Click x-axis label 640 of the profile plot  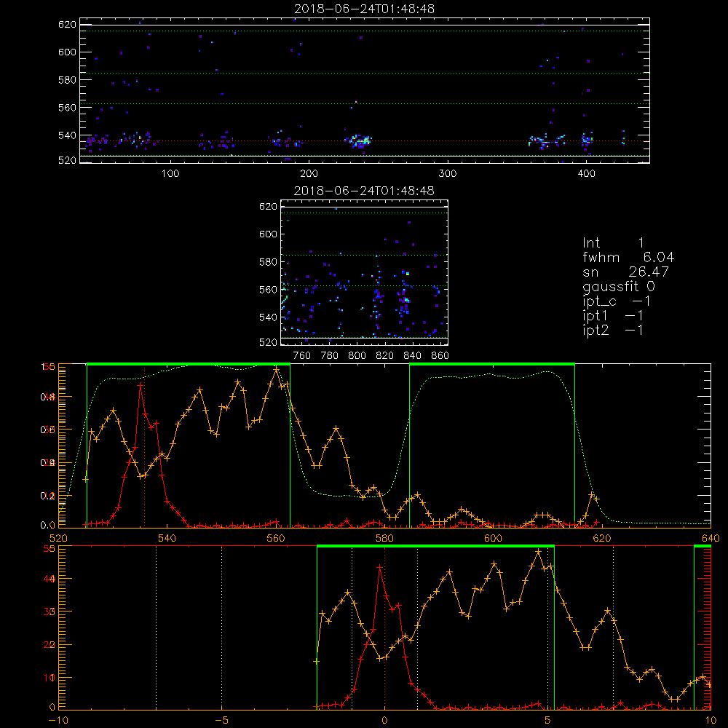[711, 538]
